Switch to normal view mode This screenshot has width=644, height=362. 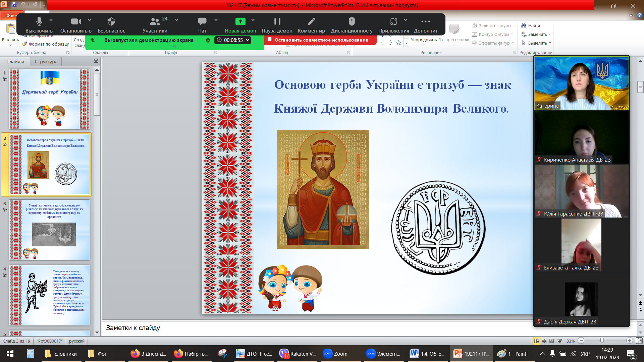[x=537, y=341]
